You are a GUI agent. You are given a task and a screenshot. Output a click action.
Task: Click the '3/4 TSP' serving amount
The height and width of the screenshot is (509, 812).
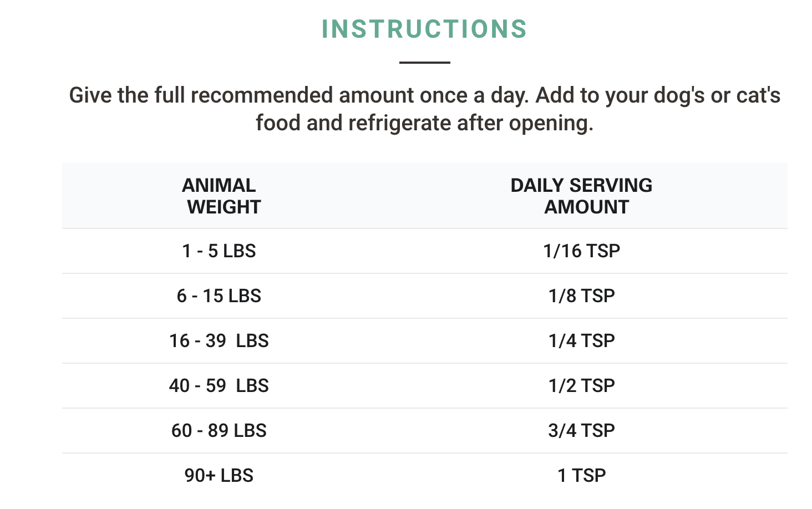582,431
